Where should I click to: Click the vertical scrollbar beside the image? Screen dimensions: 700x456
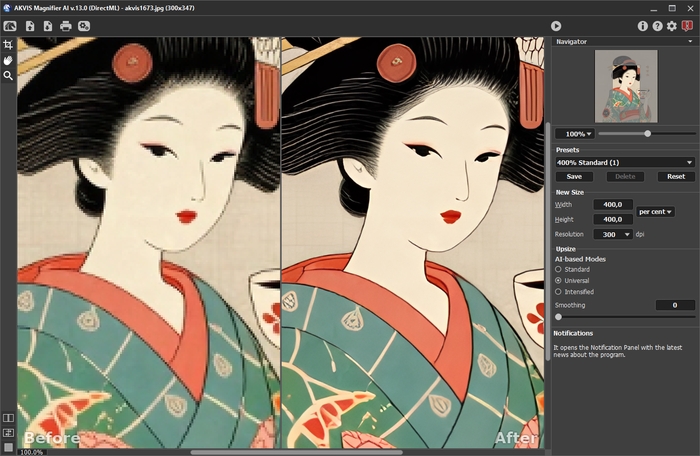(548, 241)
